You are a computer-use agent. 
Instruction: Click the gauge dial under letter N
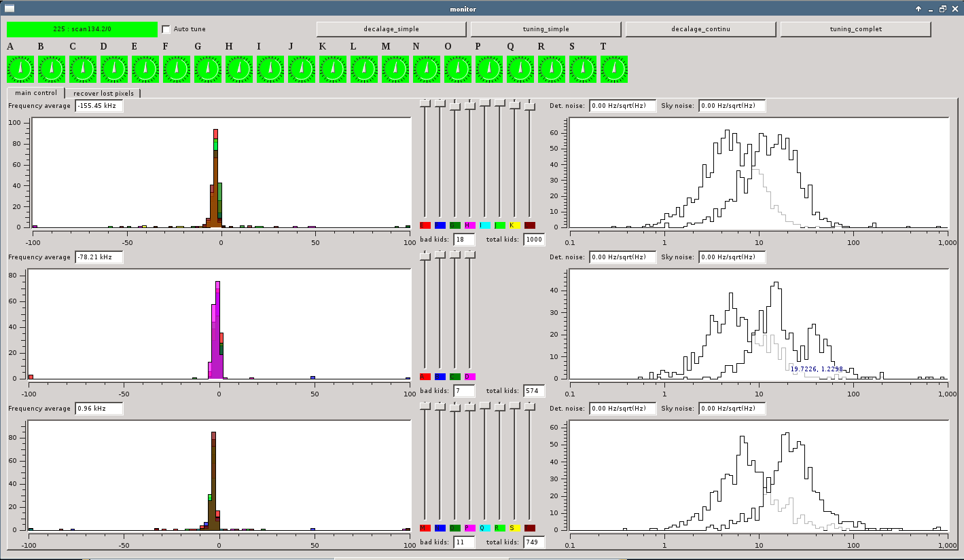point(427,69)
